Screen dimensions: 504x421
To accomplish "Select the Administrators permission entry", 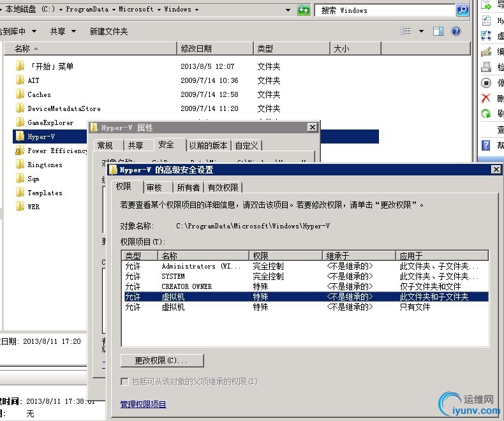I will 306,266.
